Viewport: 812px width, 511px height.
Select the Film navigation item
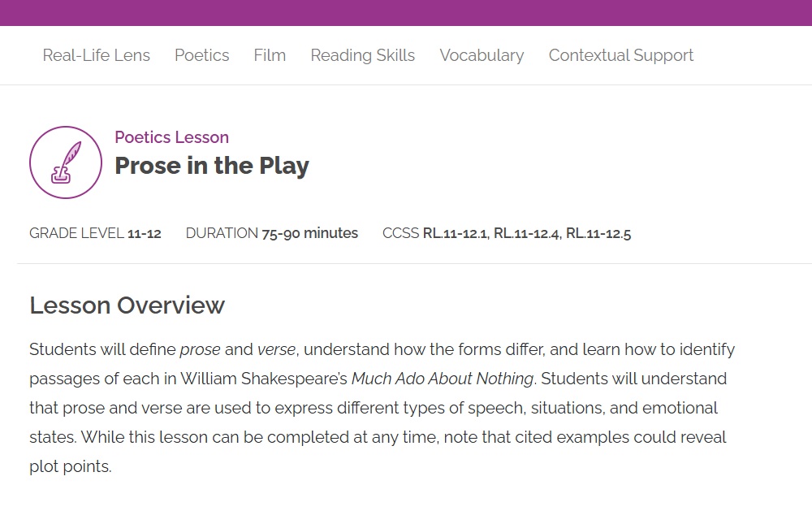(x=270, y=55)
